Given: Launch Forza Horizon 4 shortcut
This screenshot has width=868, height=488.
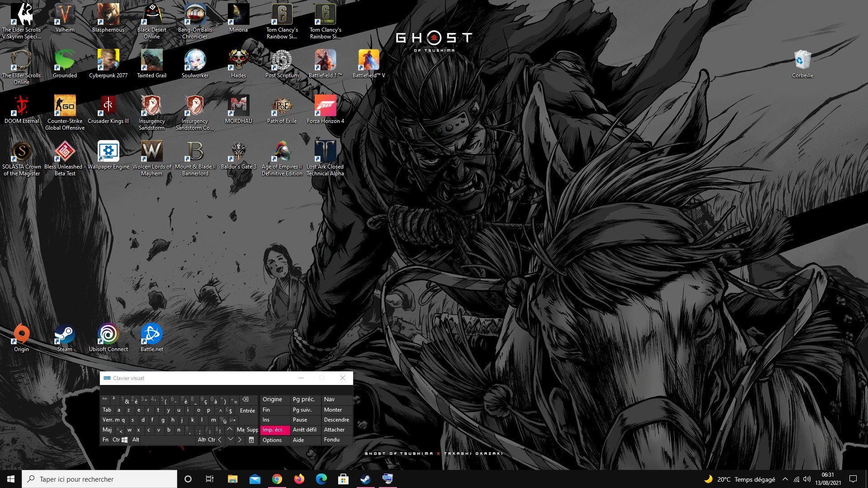Looking at the screenshot, I should point(325,106).
